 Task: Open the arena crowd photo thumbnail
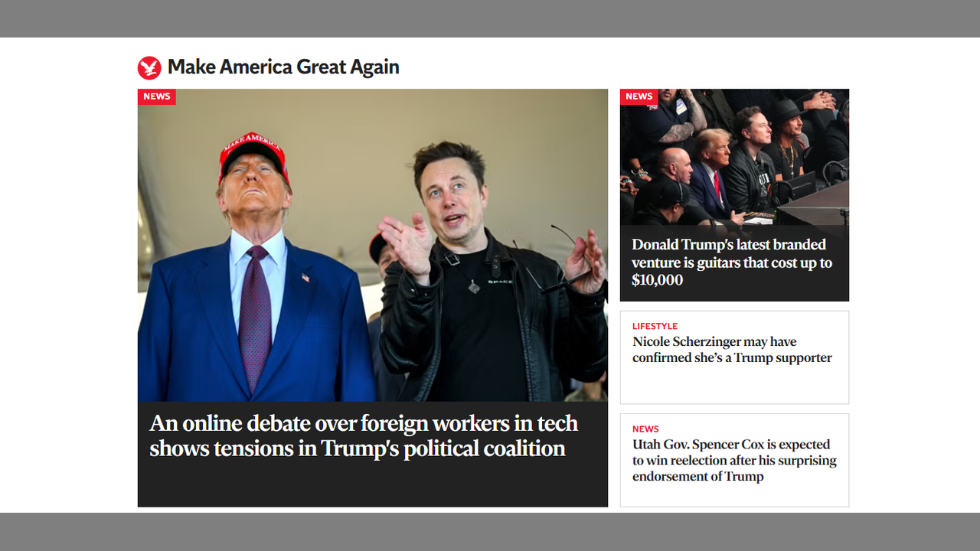coord(734,157)
